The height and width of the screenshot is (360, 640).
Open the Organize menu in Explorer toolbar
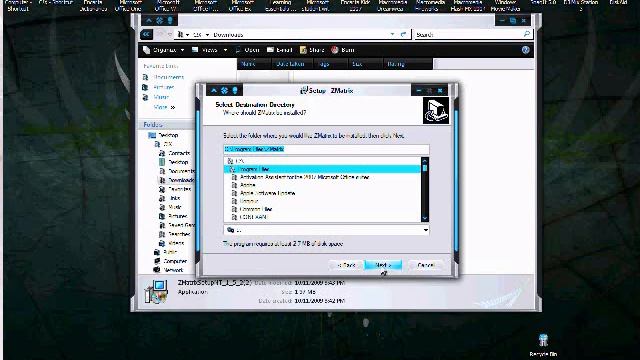pos(163,50)
